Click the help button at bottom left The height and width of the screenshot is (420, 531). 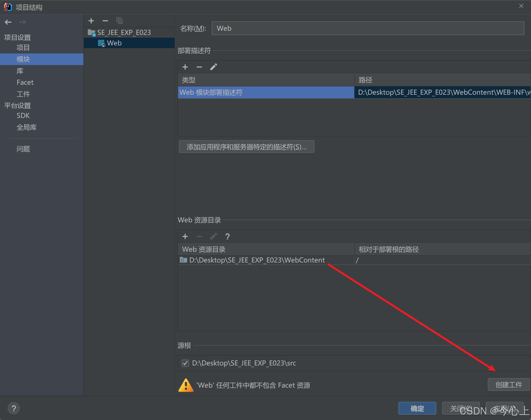point(14,408)
